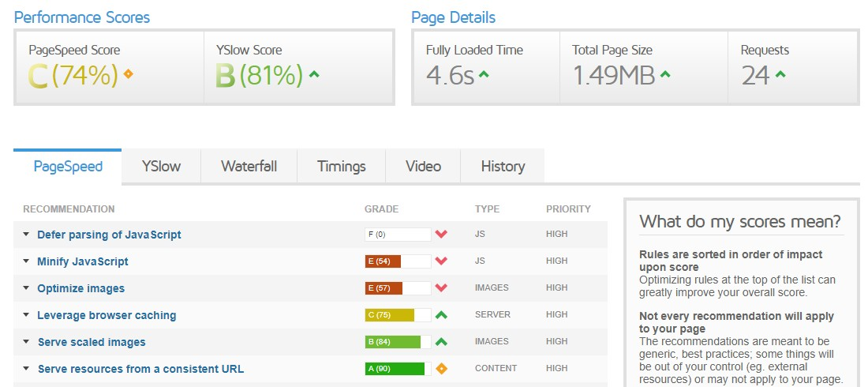Click red down arrow in Minify JavaScript row
The image size is (868, 387).
pyautogui.click(x=441, y=261)
